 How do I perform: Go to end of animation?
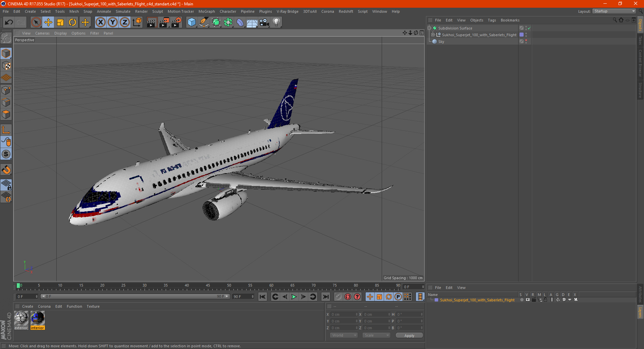325,297
